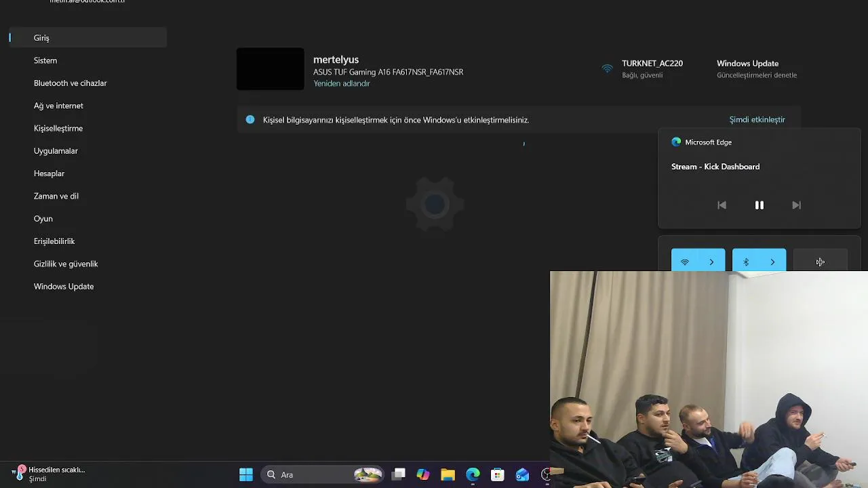Click the search highlight image in Ara box
The width and height of the screenshot is (868, 488).
tap(368, 474)
